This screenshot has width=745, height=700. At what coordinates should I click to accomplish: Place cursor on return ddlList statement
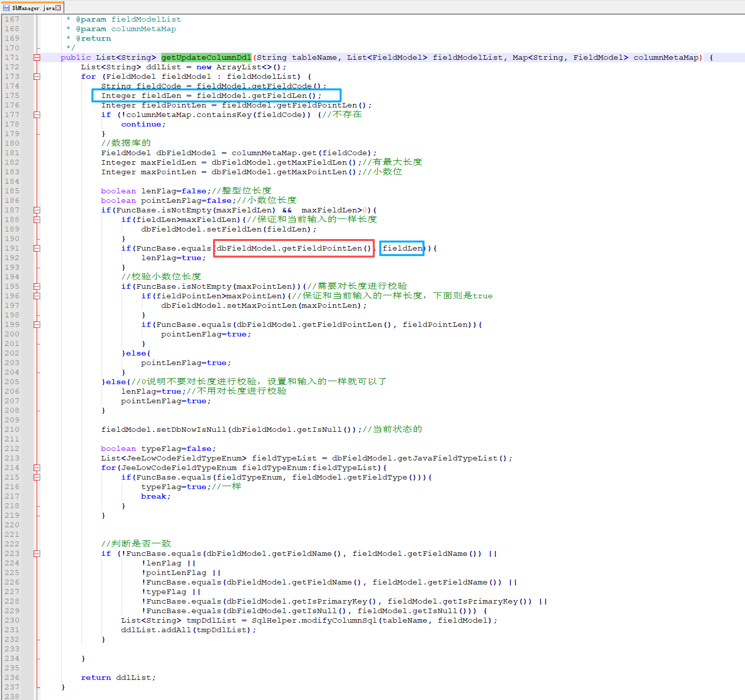[118, 678]
